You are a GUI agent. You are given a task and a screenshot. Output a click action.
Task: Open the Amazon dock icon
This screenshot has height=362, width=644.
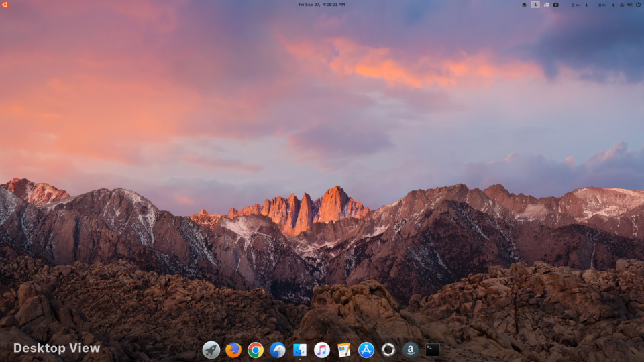(411, 350)
